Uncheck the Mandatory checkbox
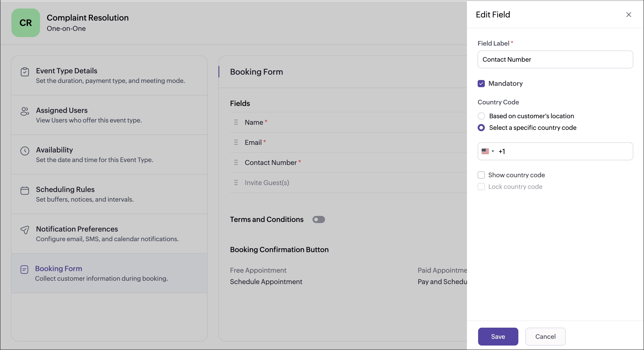 (481, 83)
